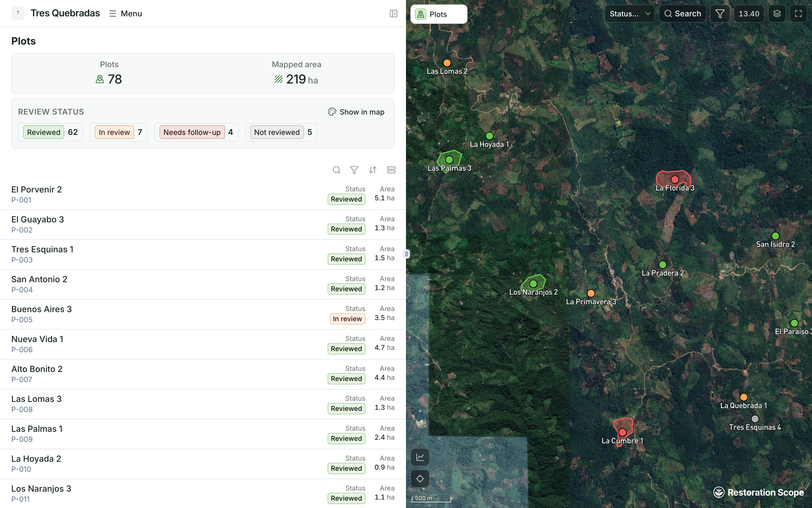Select the Plots layer tab on the map

click(438, 14)
